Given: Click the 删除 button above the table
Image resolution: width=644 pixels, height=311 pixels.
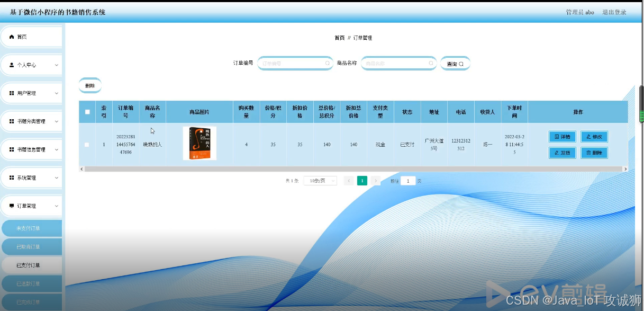Looking at the screenshot, I should pos(90,85).
